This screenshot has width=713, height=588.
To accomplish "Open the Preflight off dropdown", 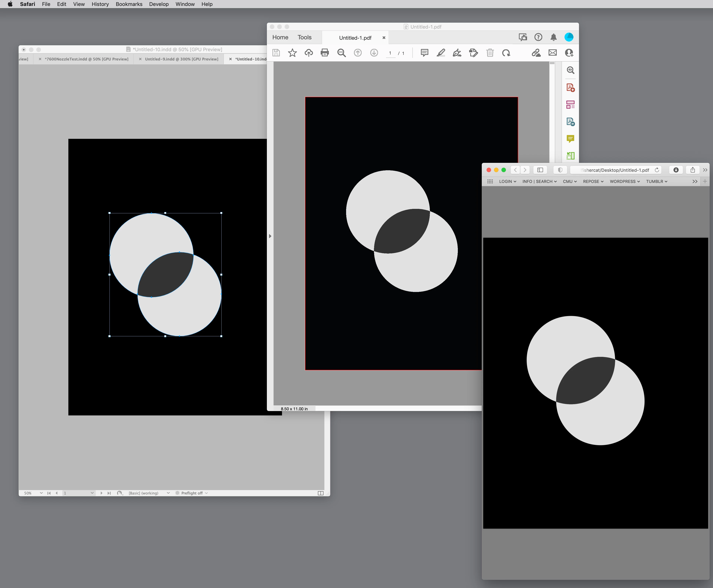I will click(206, 493).
